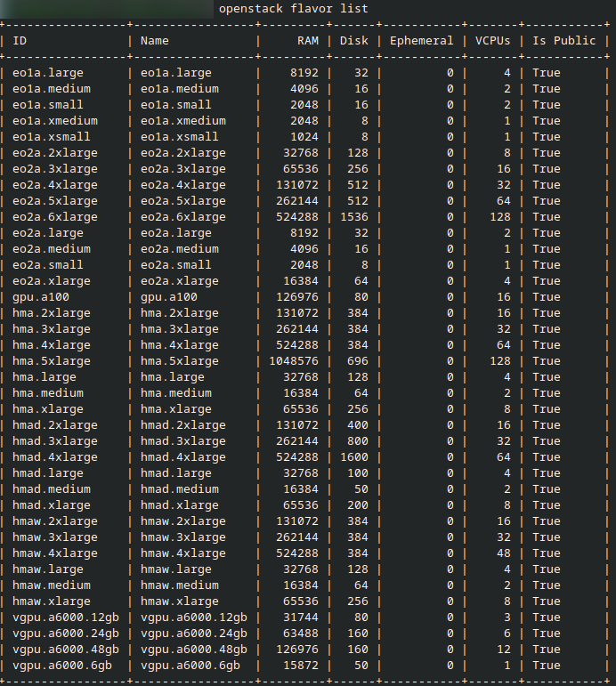Image resolution: width=616 pixels, height=686 pixels.
Task: Click the 'Is Public' column header
Action: click(563, 41)
